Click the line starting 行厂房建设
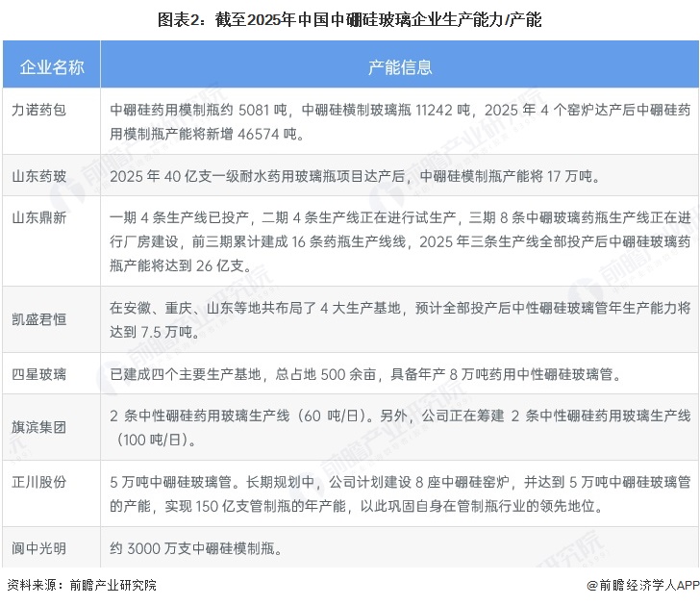 click(x=400, y=241)
